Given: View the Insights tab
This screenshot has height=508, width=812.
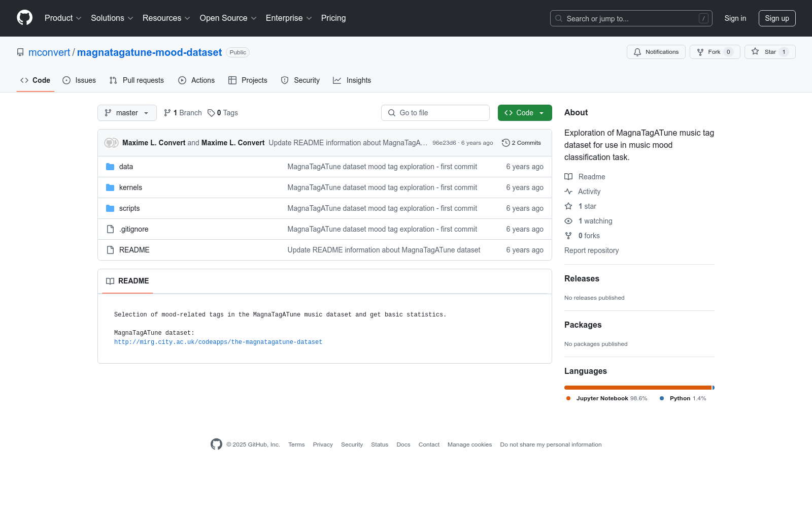Looking at the screenshot, I should 352,80.
